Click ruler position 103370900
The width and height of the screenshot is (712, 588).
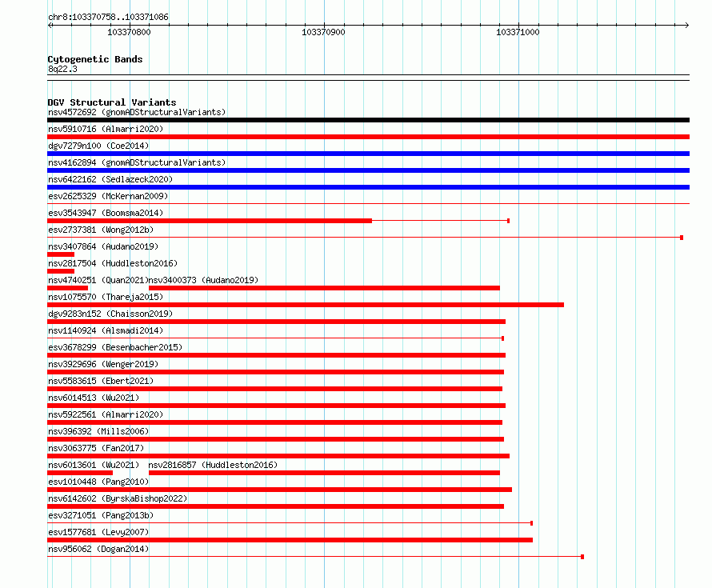click(323, 32)
